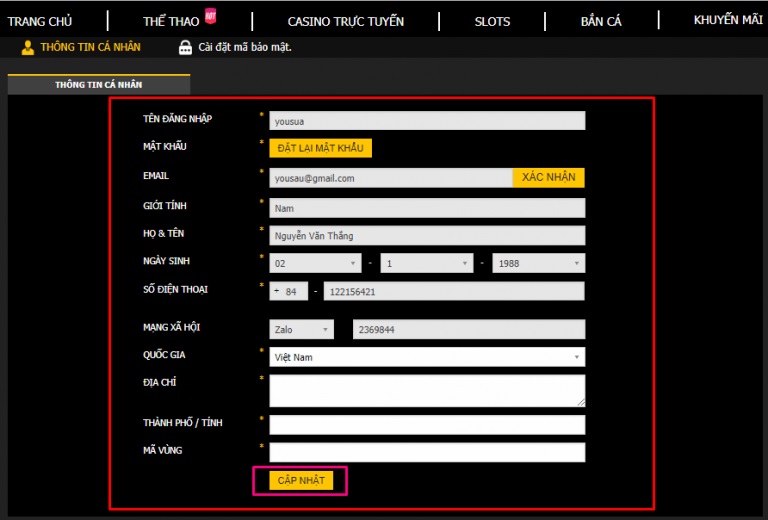
Task: Select the Thông Tin Cá Nhân tab
Action: 98,85
